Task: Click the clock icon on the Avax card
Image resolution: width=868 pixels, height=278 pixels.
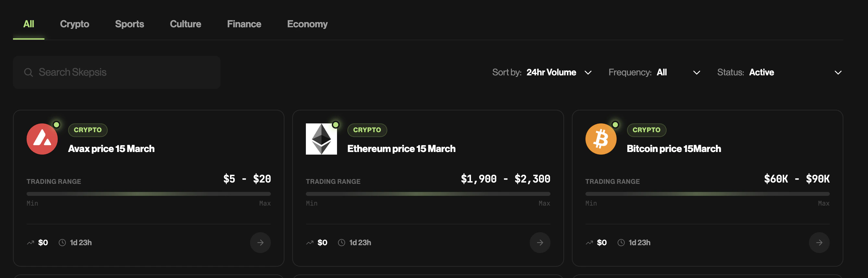Action: (x=62, y=242)
